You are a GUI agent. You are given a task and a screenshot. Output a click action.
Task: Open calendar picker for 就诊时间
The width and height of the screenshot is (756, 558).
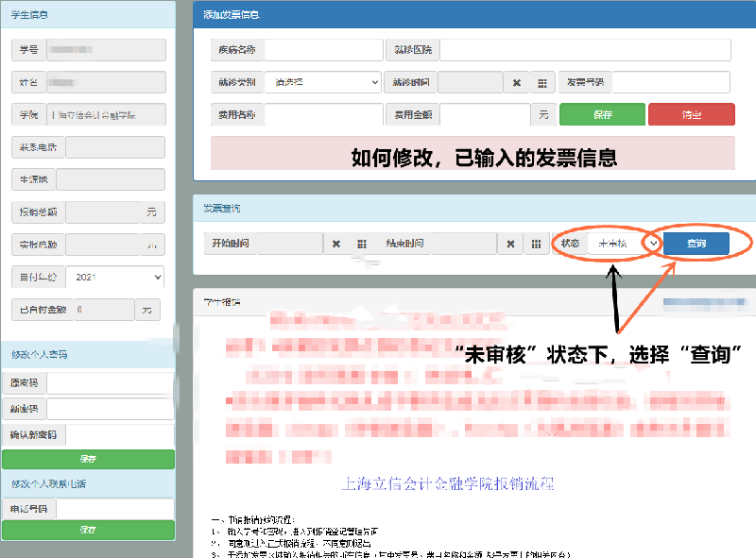(x=542, y=83)
